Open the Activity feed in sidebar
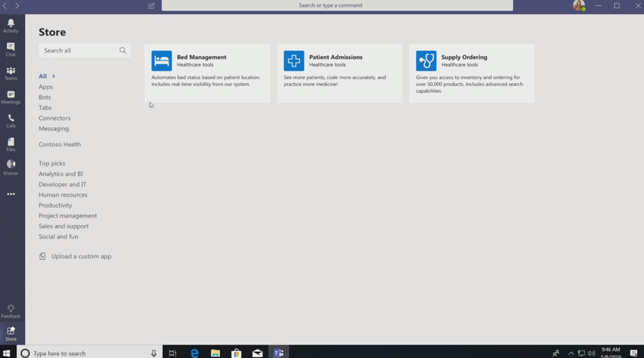644x358 pixels. (x=11, y=25)
